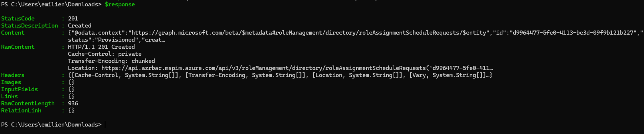
Task: Click the Created status description value
Action: click(x=80, y=26)
